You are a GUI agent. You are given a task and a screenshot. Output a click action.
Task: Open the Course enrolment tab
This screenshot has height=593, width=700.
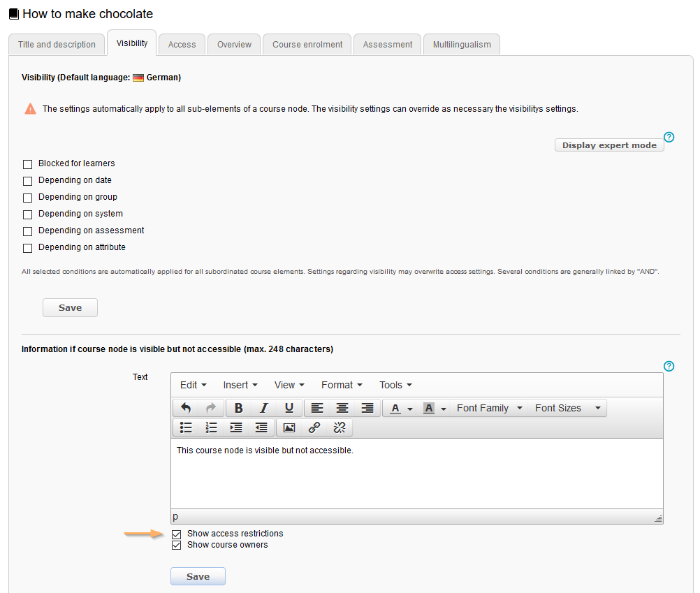click(x=307, y=44)
